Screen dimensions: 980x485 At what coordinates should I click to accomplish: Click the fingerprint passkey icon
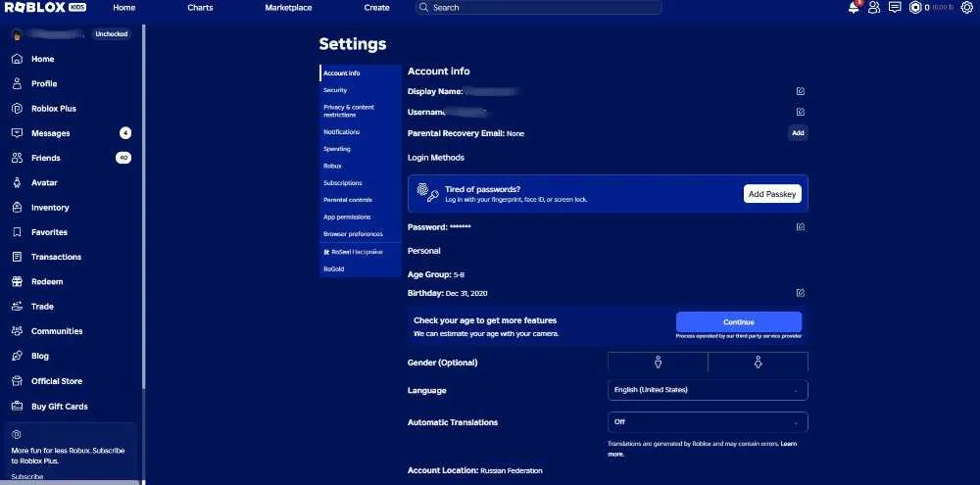427,192
